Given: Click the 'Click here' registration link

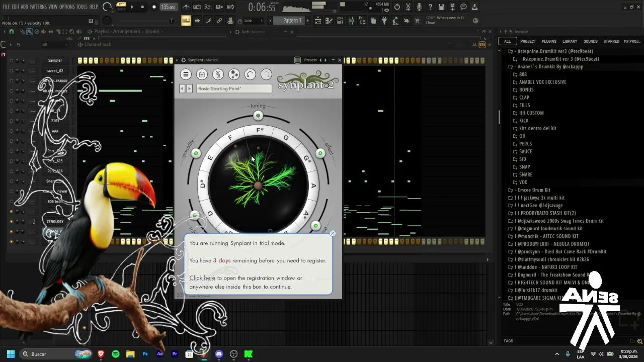Looking at the screenshot, I should coord(202,278).
